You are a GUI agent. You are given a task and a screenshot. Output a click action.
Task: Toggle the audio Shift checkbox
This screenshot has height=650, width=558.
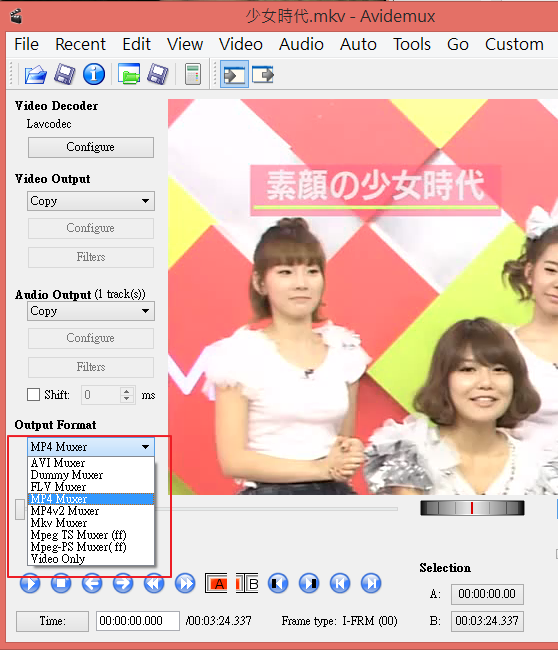tap(34, 394)
